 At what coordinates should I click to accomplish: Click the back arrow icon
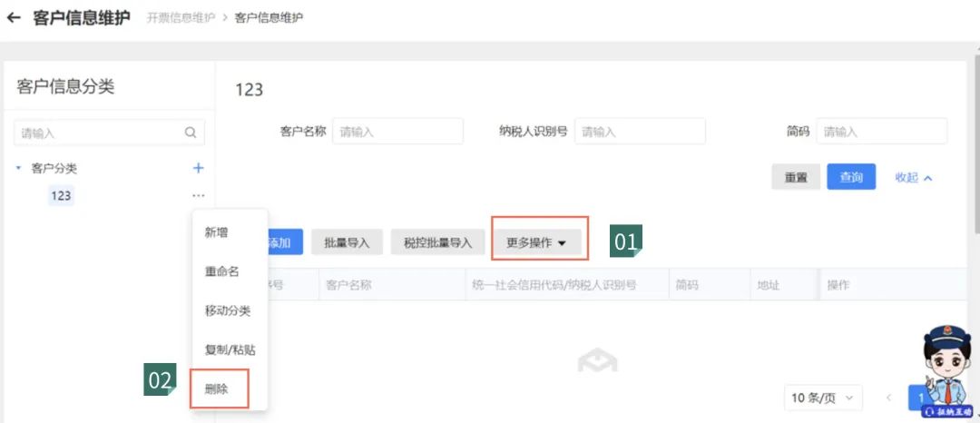pos(14,18)
